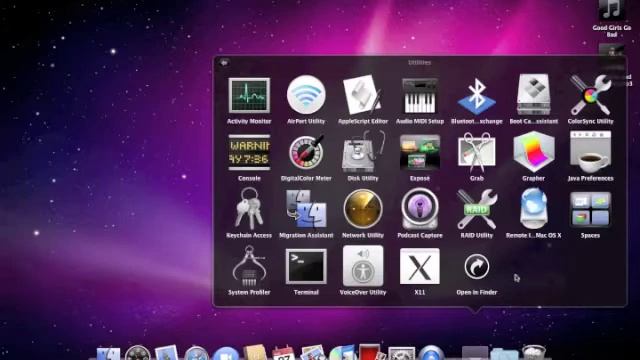Viewport: 640px width, 360px height.
Task: Click Open in Finder button
Action: pyautogui.click(x=477, y=267)
